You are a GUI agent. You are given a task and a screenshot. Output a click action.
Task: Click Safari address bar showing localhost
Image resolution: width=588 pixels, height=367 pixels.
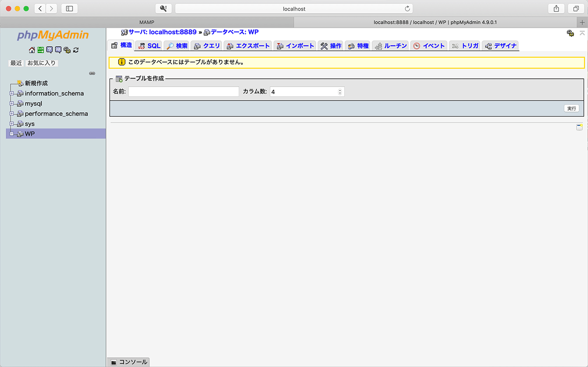294,9
